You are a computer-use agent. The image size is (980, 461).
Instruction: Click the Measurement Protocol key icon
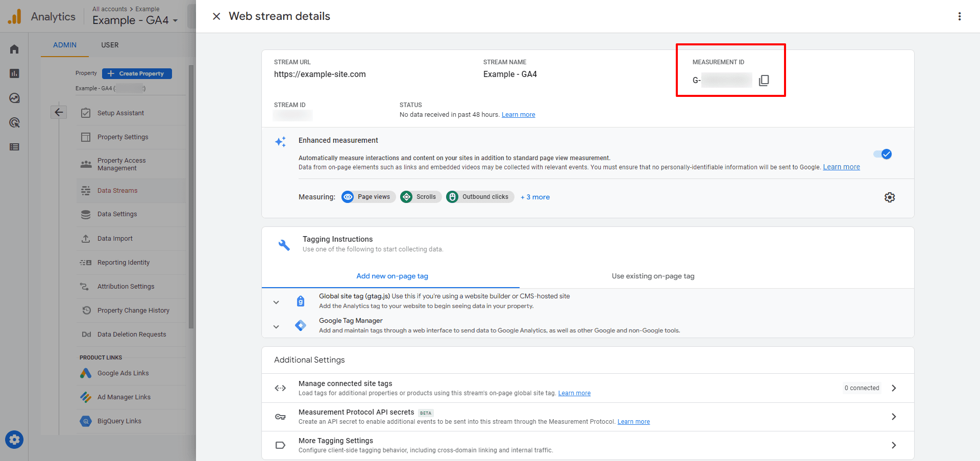280,417
